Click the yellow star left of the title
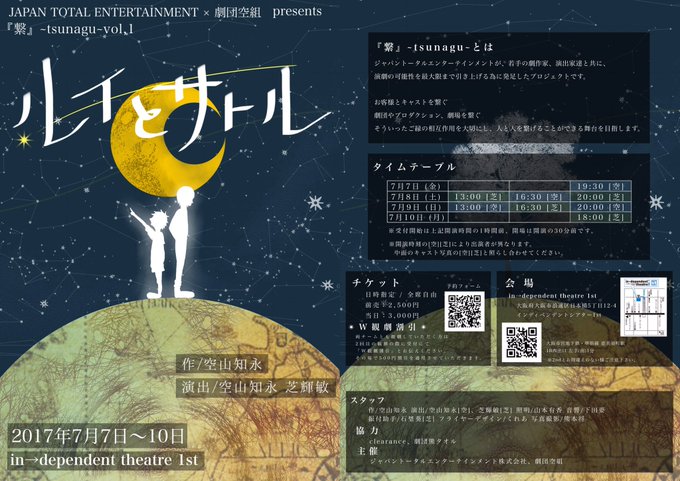This screenshot has width=680, height=481. tap(24, 140)
